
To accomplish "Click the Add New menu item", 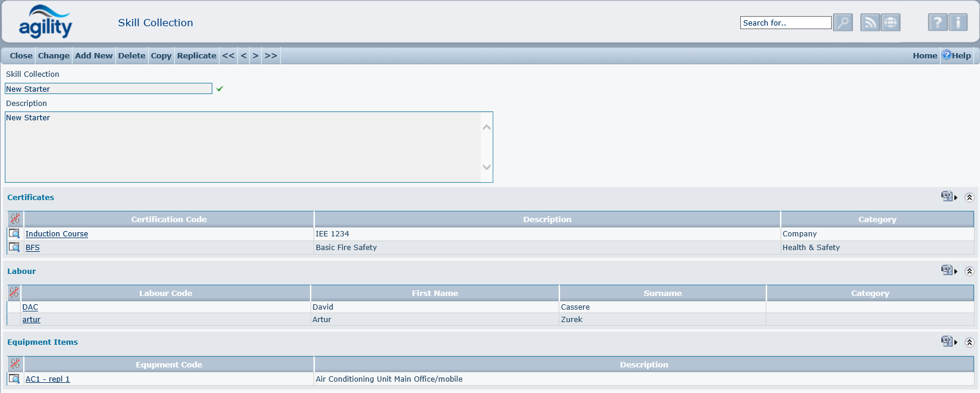I will coord(93,56).
